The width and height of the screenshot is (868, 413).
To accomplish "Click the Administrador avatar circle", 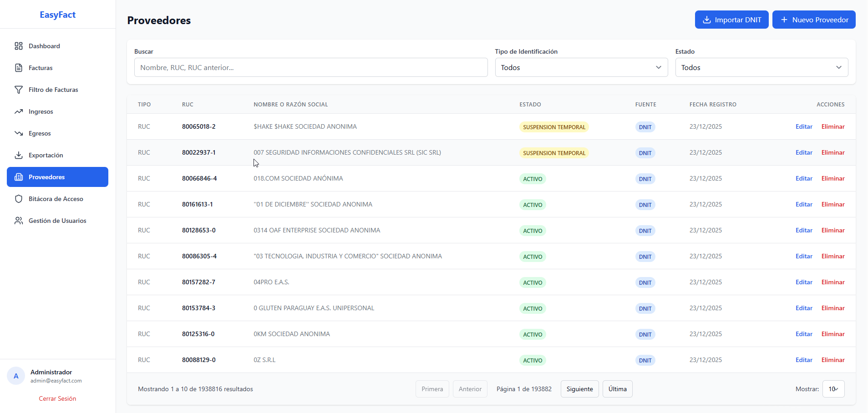I will pyautogui.click(x=16, y=376).
